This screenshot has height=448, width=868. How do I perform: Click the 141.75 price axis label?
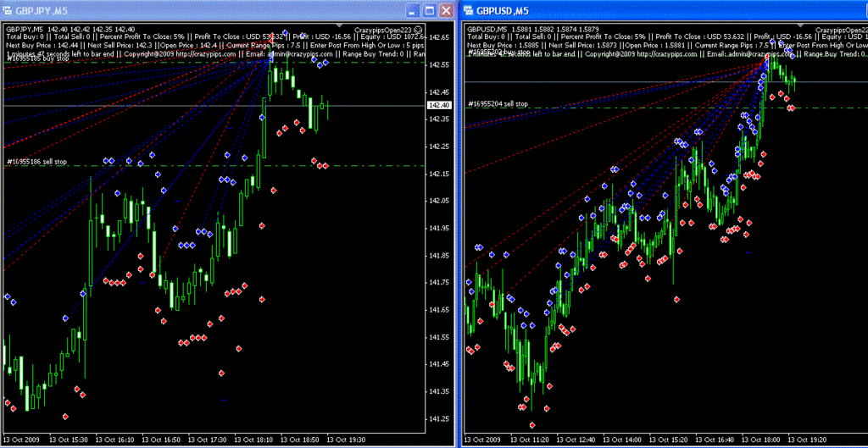point(439,283)
